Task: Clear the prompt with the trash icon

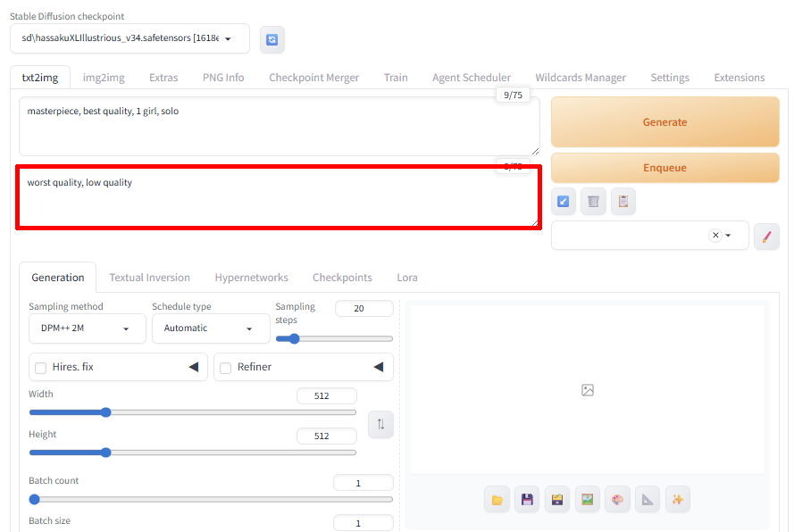Action: click(x=593, y=202)
